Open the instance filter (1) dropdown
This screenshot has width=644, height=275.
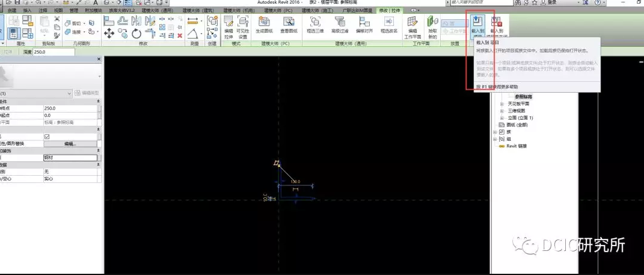[x=69, y=93]
